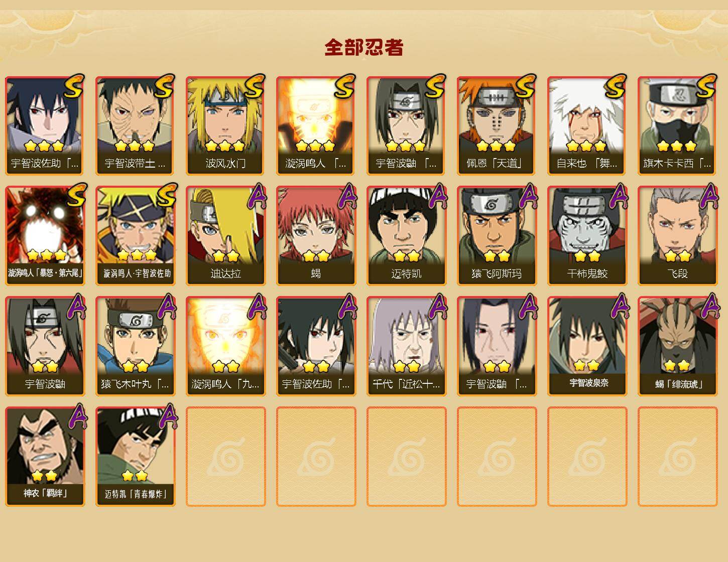Viewport: 728px width, 562px height.
Task: Select the 蝎 red-haired ninja card
Action: pos(316,236)
